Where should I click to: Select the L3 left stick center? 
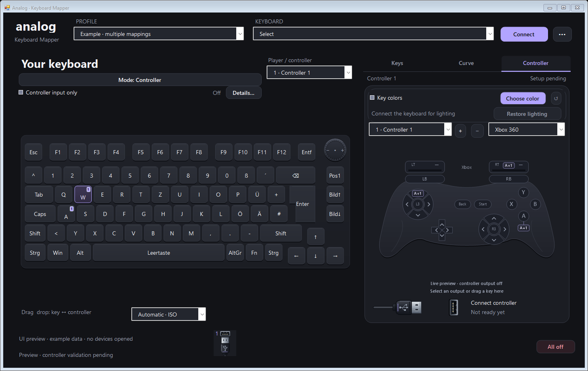(x=418, y=204)
